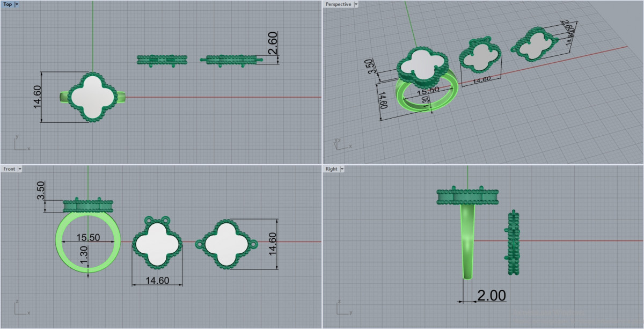Open the Perspective viewport dropdown arrow
Image resolution: width=644 pixels, height=329 pixels.
(x=356, y=4)
